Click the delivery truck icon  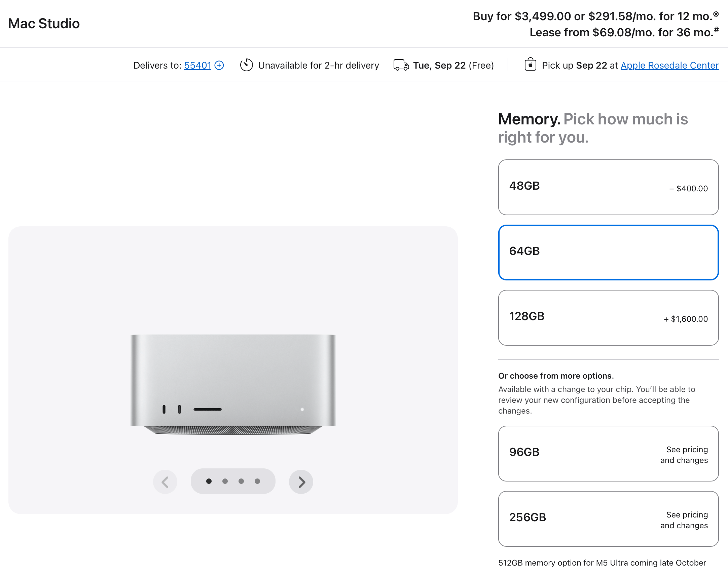tap(401, 65)
